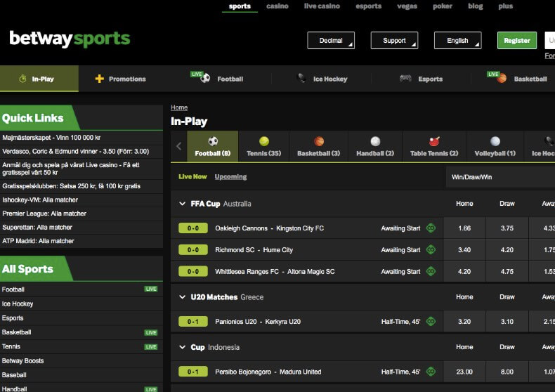Open Baseball in All Sports list
The height and width of the screenshot is (392, 555).
(x=81, y=375)
